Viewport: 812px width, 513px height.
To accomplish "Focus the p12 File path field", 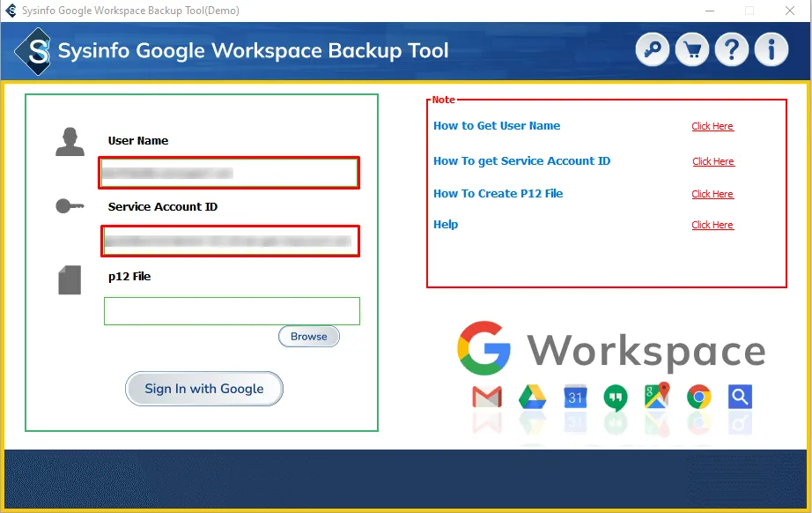I will (x=232, y=311).
